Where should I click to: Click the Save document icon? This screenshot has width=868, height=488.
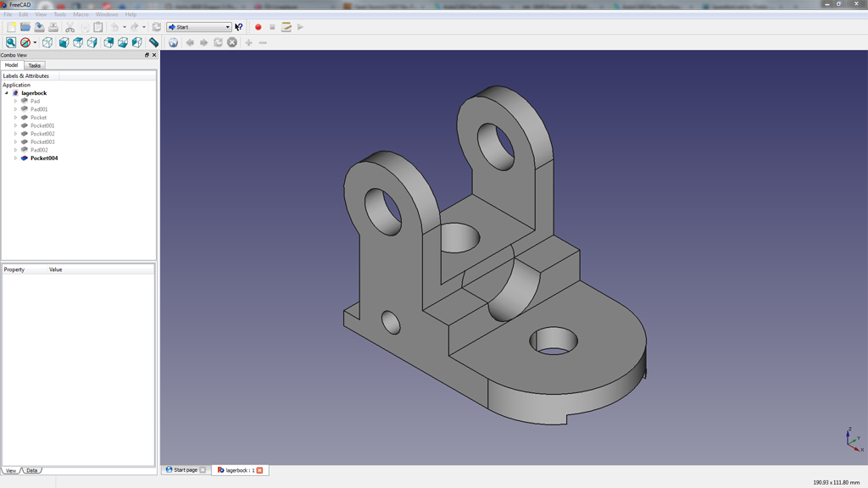click(x=39, y=27)
